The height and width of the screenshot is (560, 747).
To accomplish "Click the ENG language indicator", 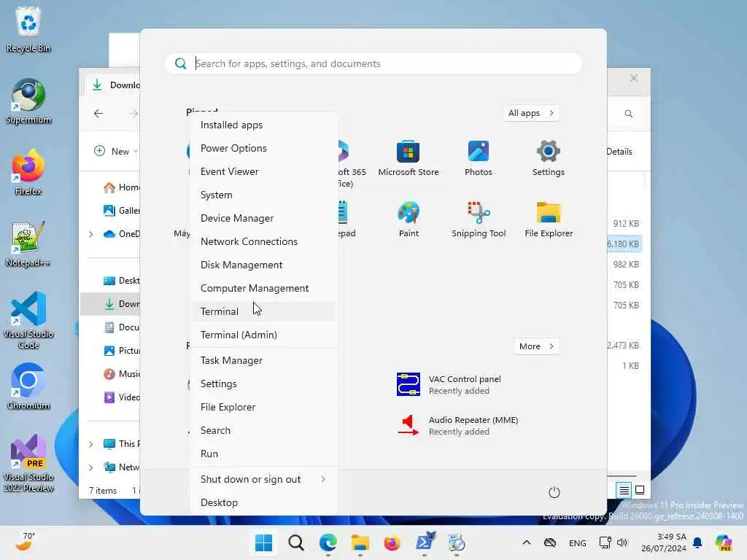I will [x=578, y=542].
